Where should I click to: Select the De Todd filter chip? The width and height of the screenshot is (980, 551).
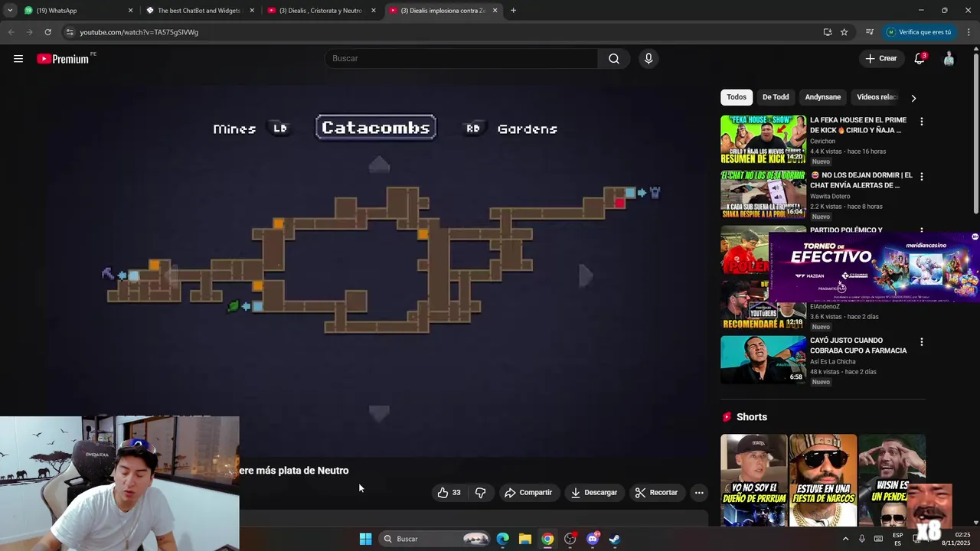click(776, 97)
